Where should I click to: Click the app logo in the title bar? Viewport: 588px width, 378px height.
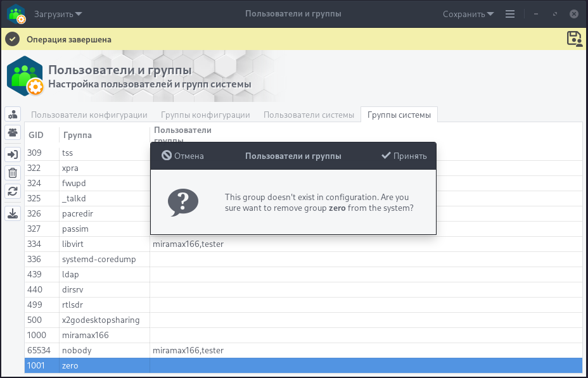[16, 14]
